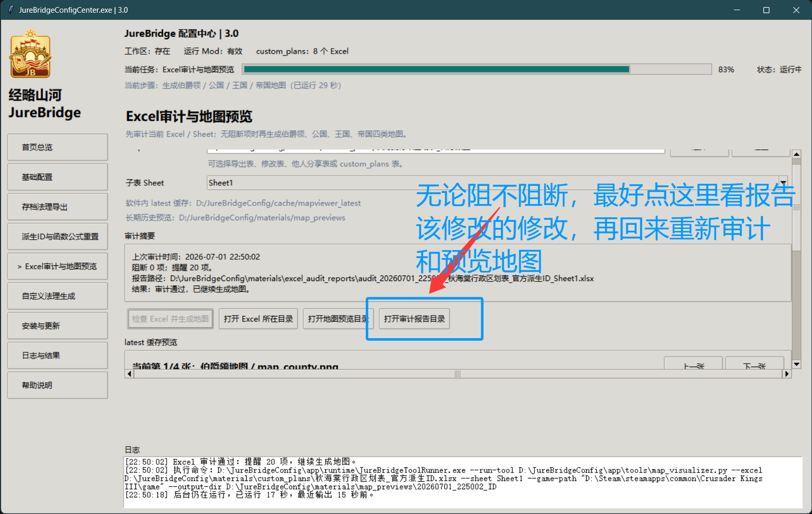Click the 上次审计时间 line

click(196, 257)
